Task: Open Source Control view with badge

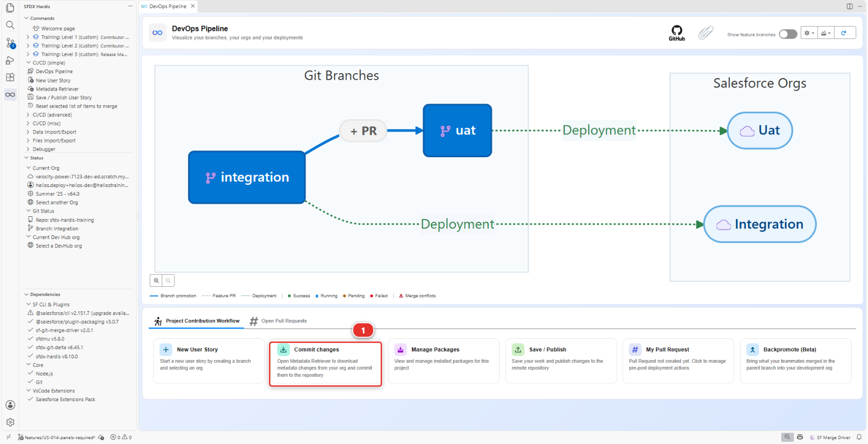Action: [10, 42]
